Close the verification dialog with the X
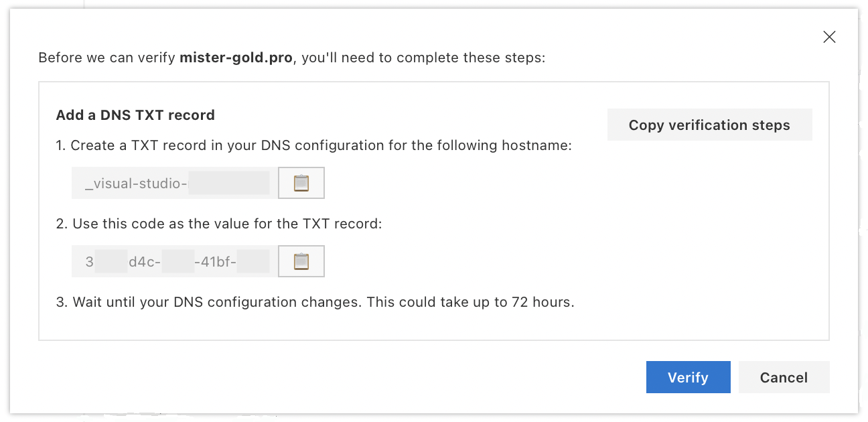Viewport: 868px width, 422px height. coord(829,37)
